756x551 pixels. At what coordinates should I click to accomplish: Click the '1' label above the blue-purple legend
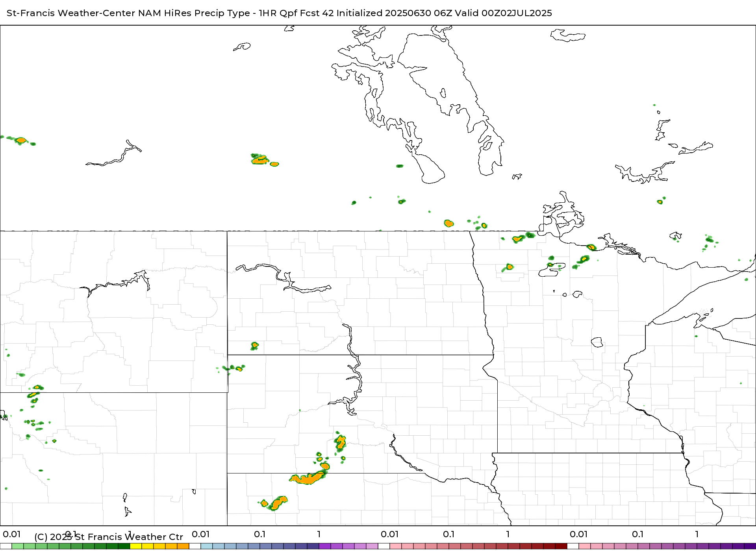(x=319, y=534)
